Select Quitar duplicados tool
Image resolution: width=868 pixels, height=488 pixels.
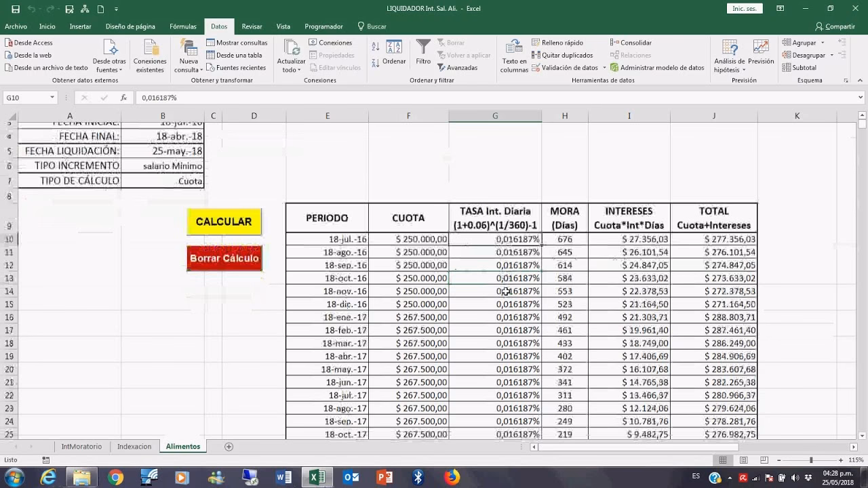pyautogui.click(x=562, y=55)
